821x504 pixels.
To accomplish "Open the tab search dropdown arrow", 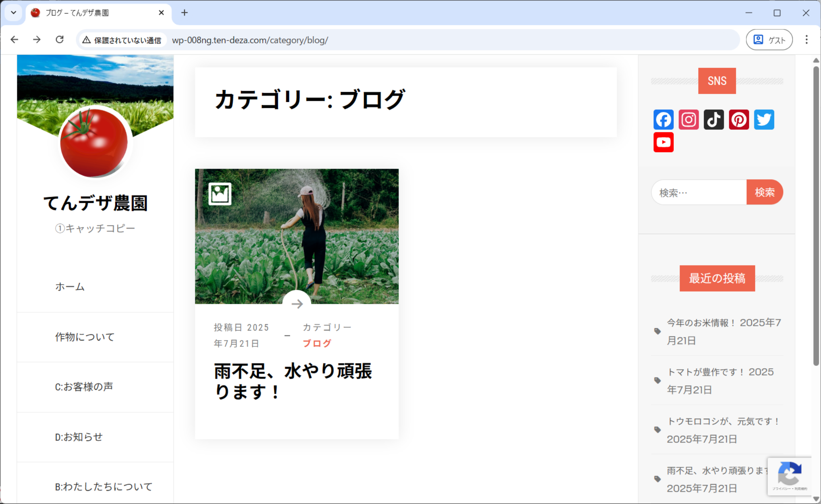I will click(x=13, y=13).
